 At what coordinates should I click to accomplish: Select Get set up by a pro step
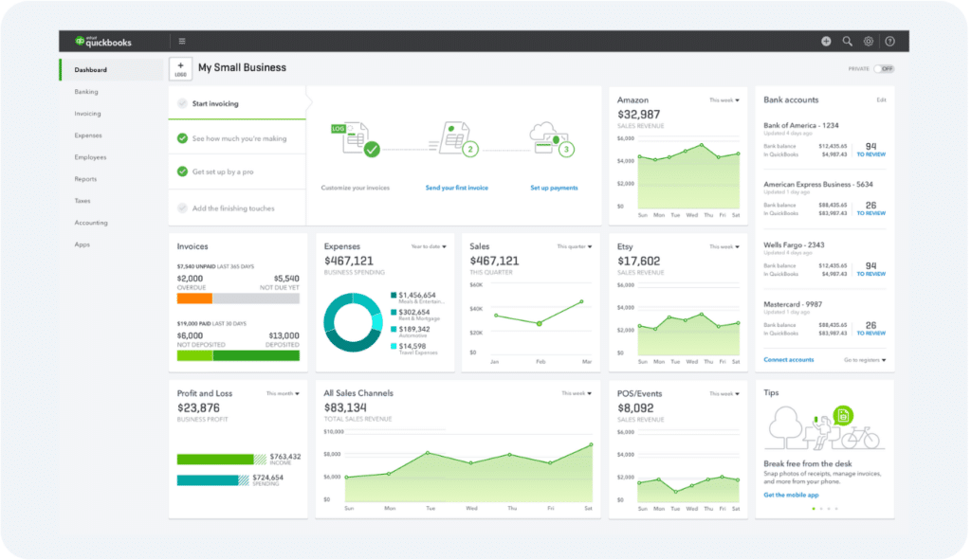coord(237,172)
